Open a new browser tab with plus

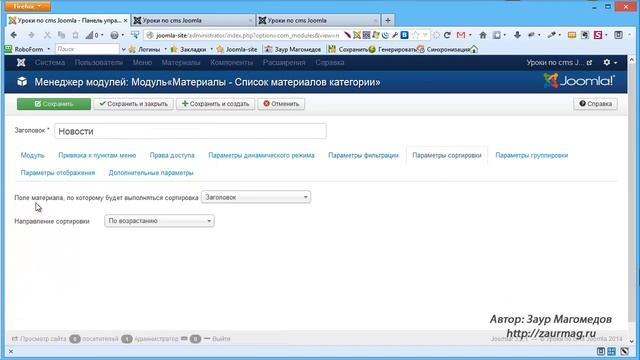388,20
